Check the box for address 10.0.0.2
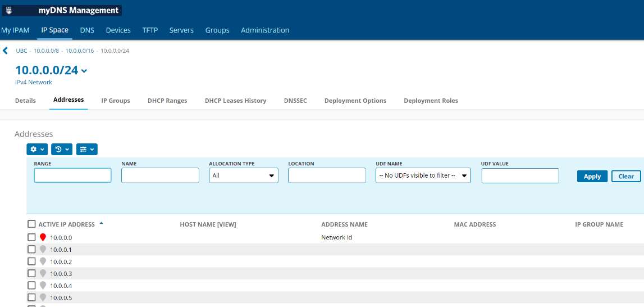644x307 pixels. click(x=31, y=261)
